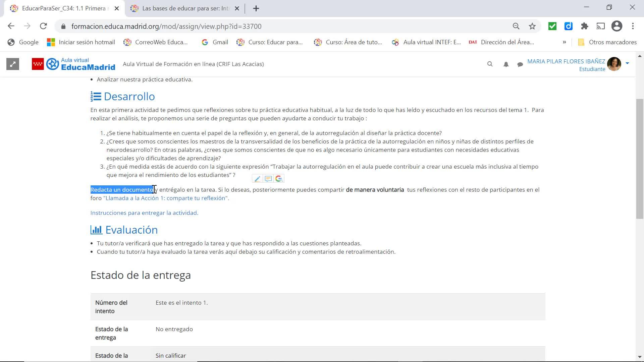Open the site search magnifier icon
The width and height of the screenshot is (644, 362).
(x=490, y=64)
